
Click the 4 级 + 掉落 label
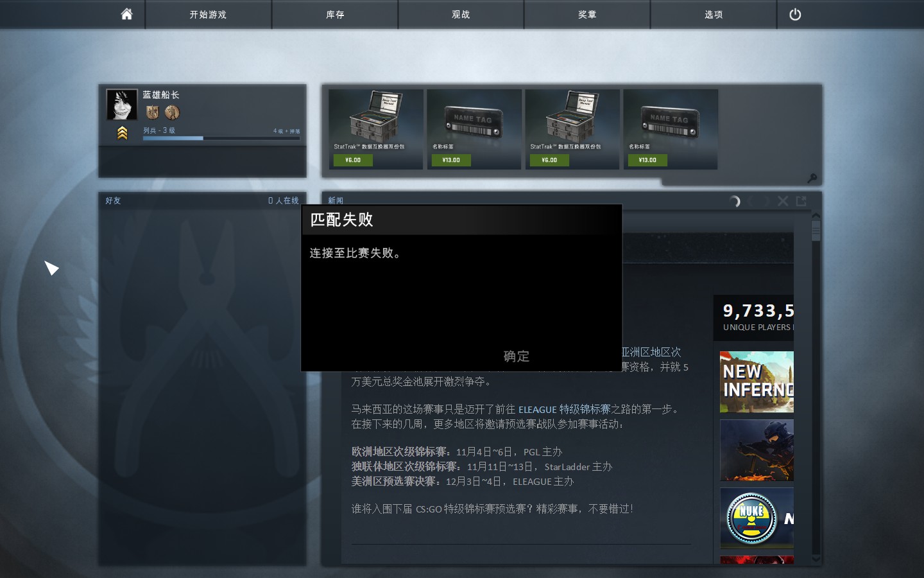coord(286,131)
